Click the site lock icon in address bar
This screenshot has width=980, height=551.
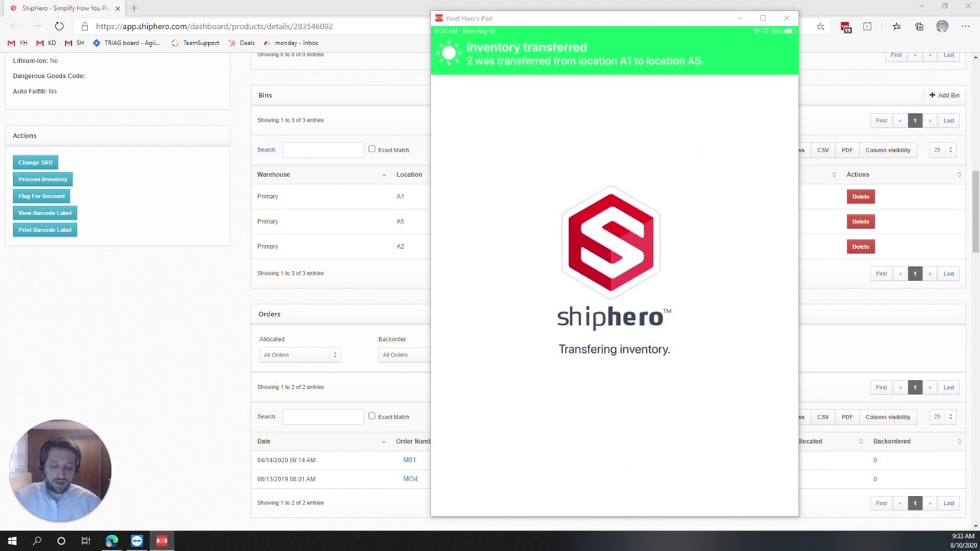[x=85, y=26]
